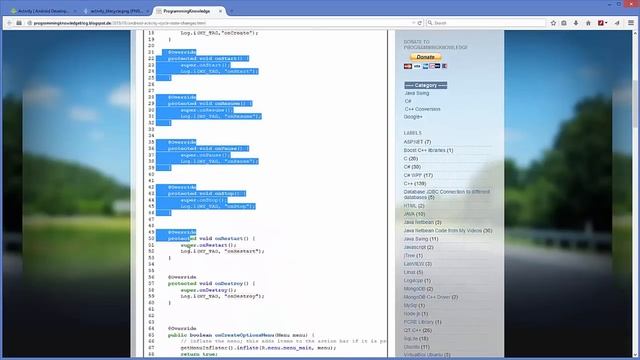Open JAVA (10) label link

(x=414, y=214)
